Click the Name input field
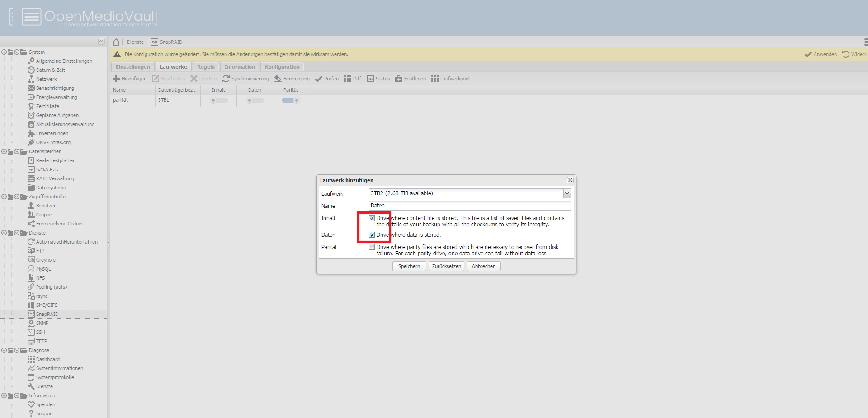Viewport: 868px width, 418px height. pos(470,206)
